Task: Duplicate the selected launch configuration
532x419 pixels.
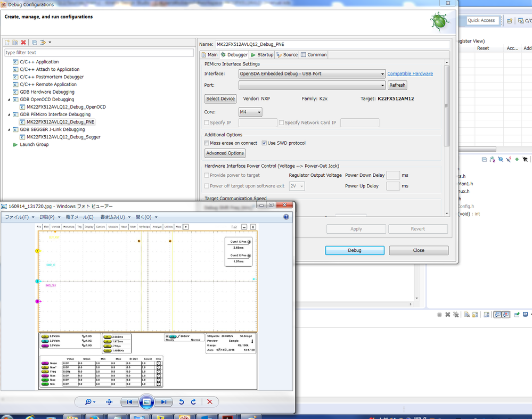Action: 15,43
